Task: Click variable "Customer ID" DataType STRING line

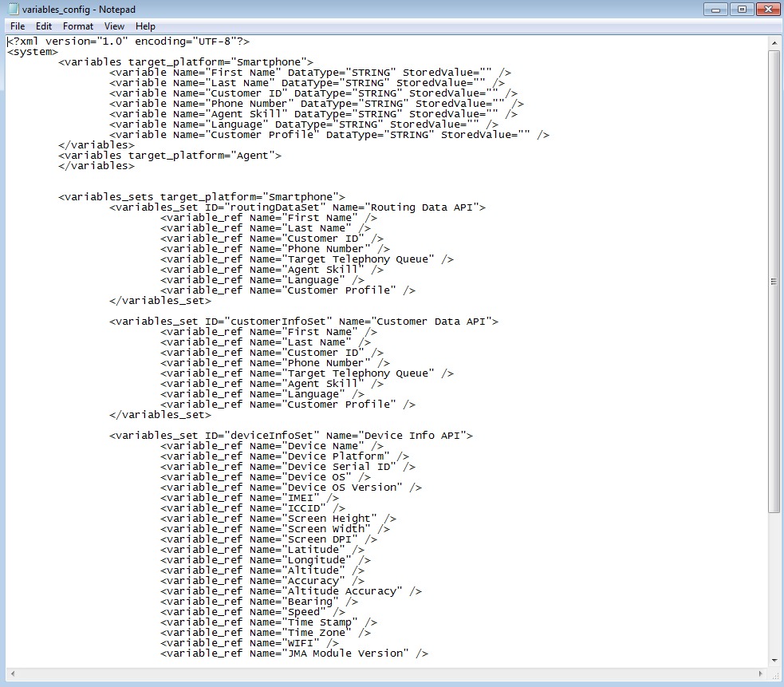Action: point(313,93)
